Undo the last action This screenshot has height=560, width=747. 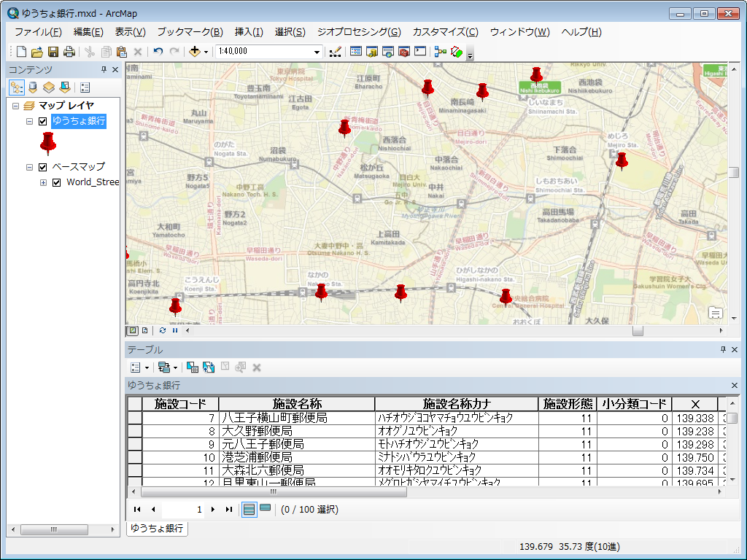click(158, 52)
